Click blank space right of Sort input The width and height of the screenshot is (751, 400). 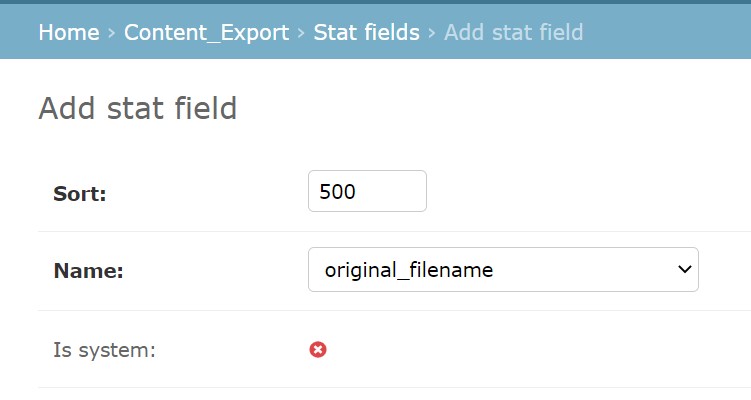point(575,192)
